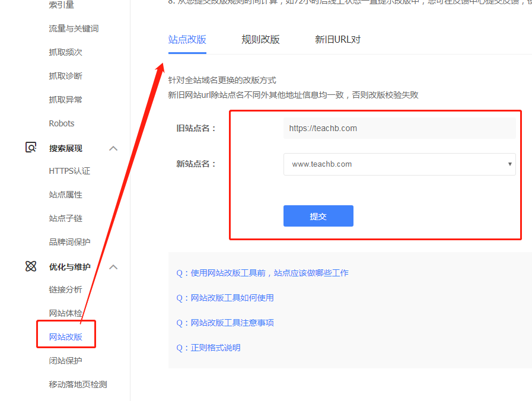Screen dimensions: 532x401
Task: Click the 搜索展现 magnifier icon in sidebar
Action: (x=31, y=148)
